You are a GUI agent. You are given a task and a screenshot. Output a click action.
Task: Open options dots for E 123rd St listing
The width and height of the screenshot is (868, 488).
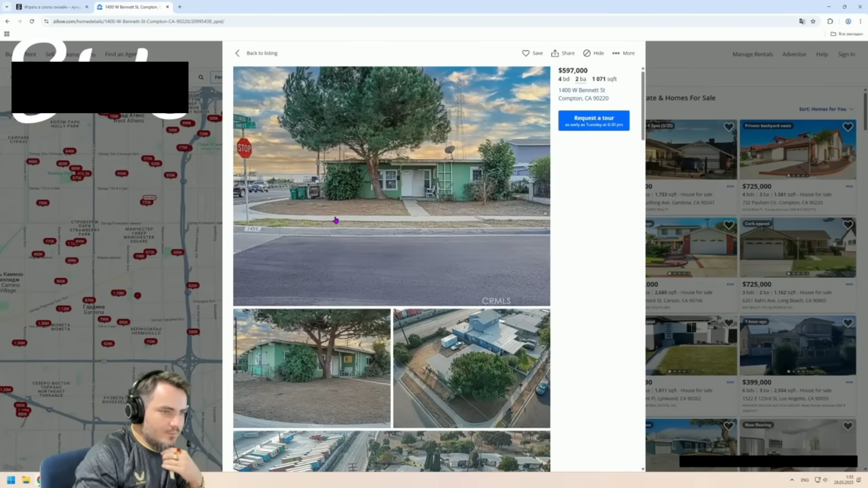(849, 382)
